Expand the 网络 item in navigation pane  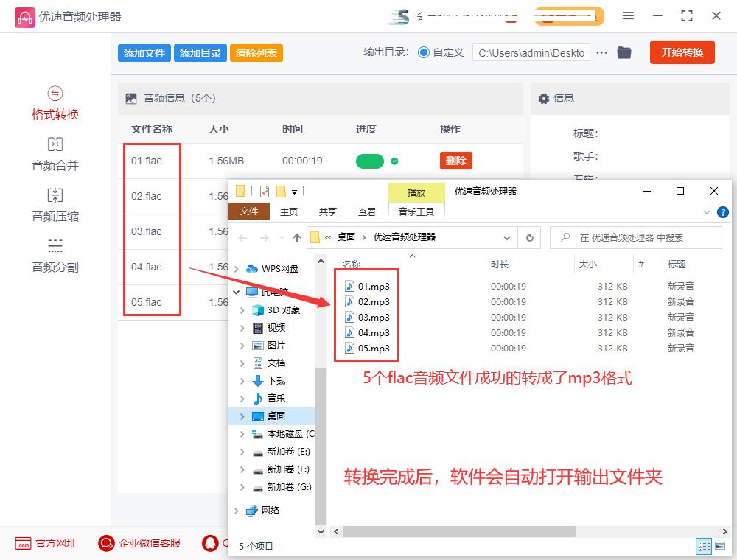click(237, 510)
